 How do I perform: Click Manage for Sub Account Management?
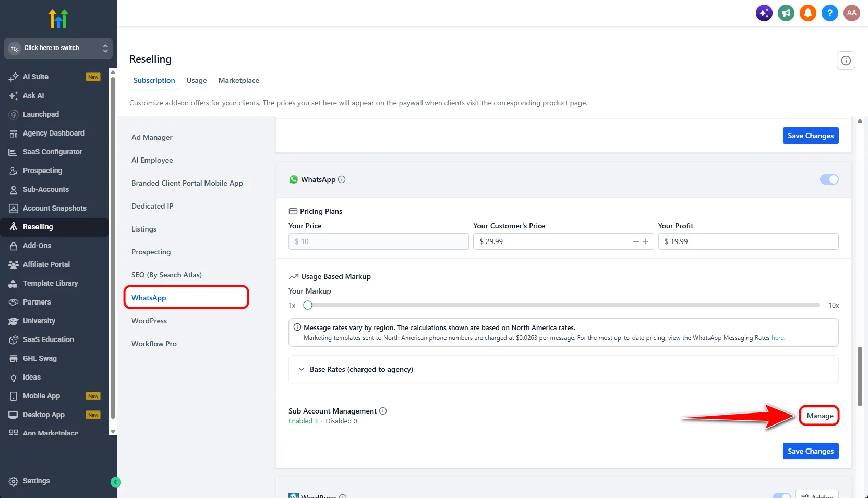pyautogui.click(x=819, y=416)
